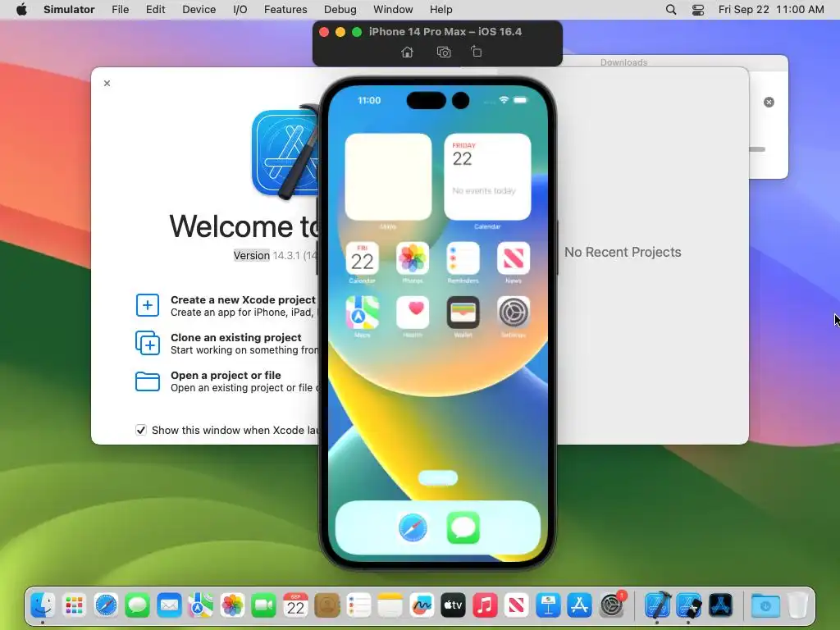
Task: Open Apple TV in the macOS Dock
Action: tap(453, 606)
